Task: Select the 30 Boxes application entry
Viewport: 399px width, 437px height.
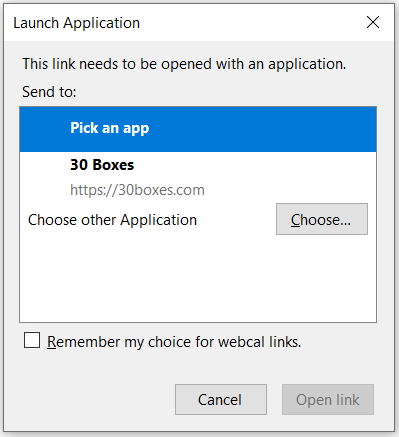Action: tap(198, 177)
